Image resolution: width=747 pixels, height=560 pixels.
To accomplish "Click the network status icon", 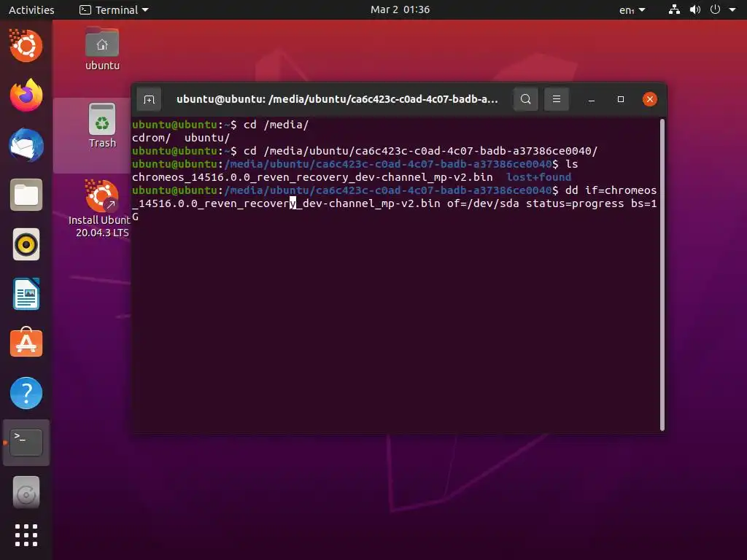I will (674, 9).
